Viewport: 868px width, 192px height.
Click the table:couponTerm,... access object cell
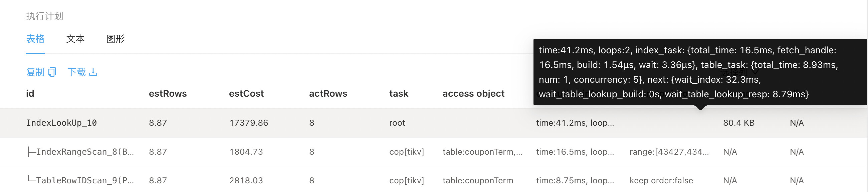482,152
